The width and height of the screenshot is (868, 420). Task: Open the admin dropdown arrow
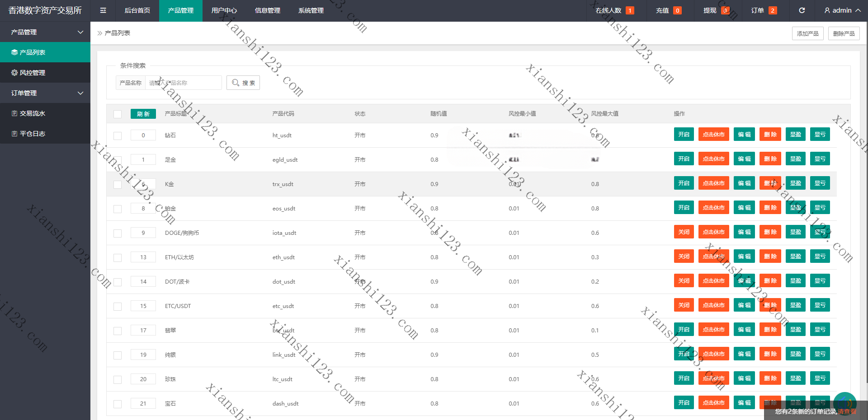point(858,10)
